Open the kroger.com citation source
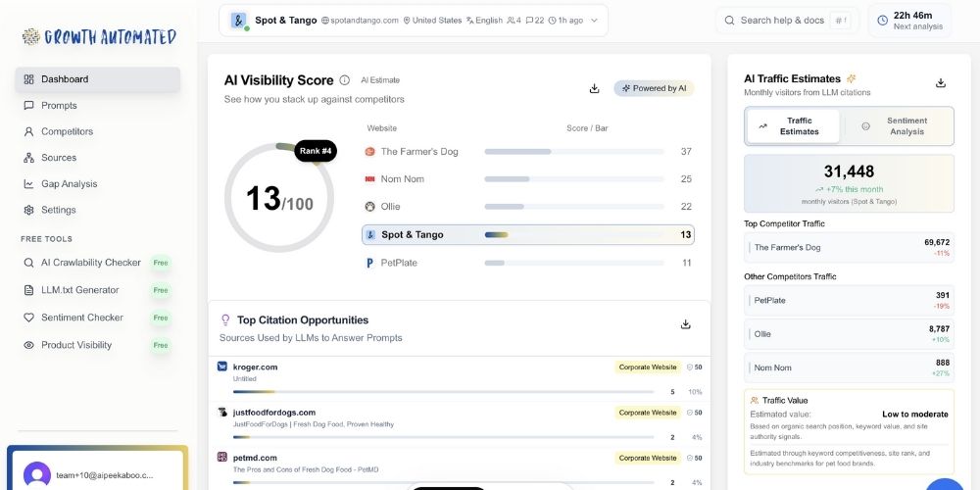This screenshot has width=980, height=490. [x=255, y=367]
